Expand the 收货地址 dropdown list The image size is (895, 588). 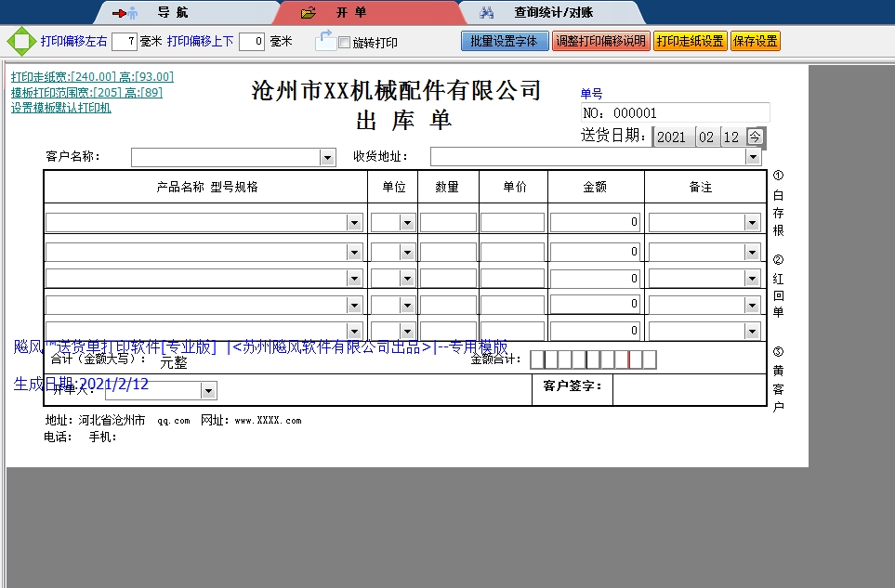753,158
